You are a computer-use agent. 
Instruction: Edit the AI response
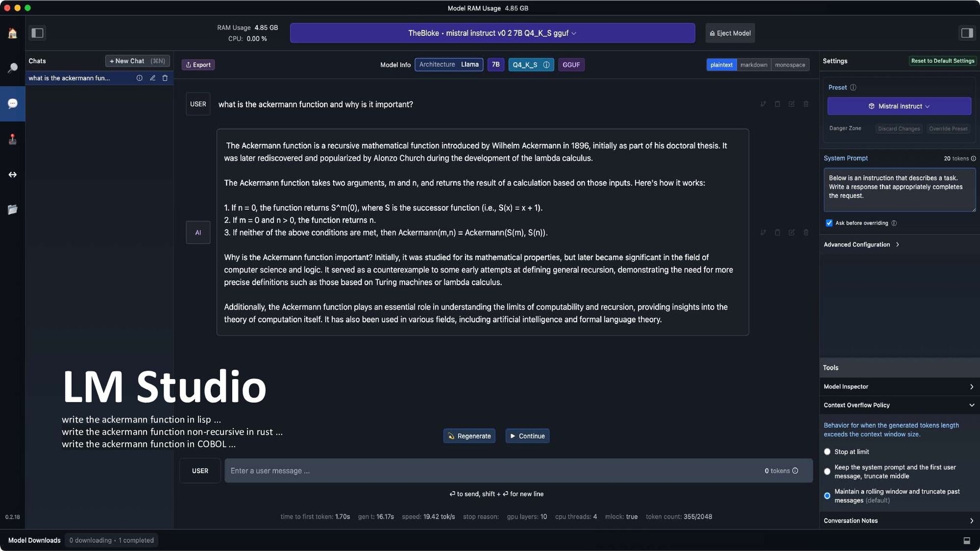[x=792, y=233]
